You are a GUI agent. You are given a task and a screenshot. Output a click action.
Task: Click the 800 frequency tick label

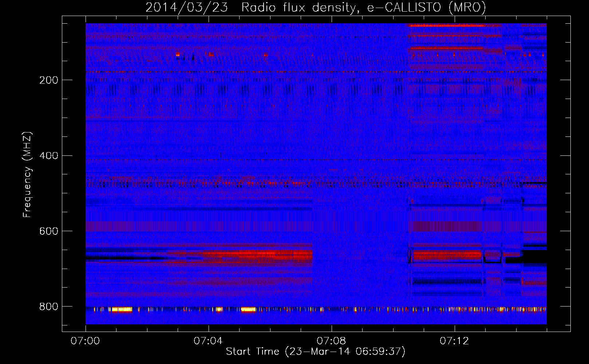coord(49,307)
